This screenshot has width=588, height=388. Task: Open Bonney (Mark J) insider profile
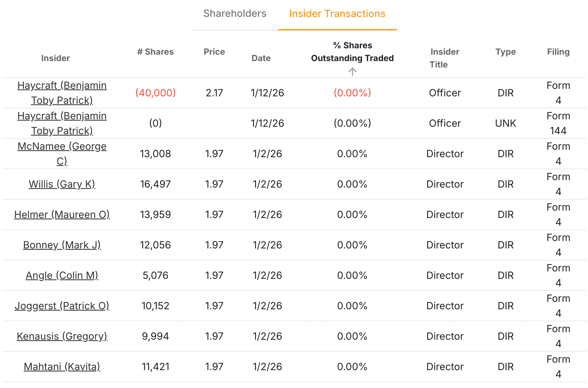click(62, 245)
